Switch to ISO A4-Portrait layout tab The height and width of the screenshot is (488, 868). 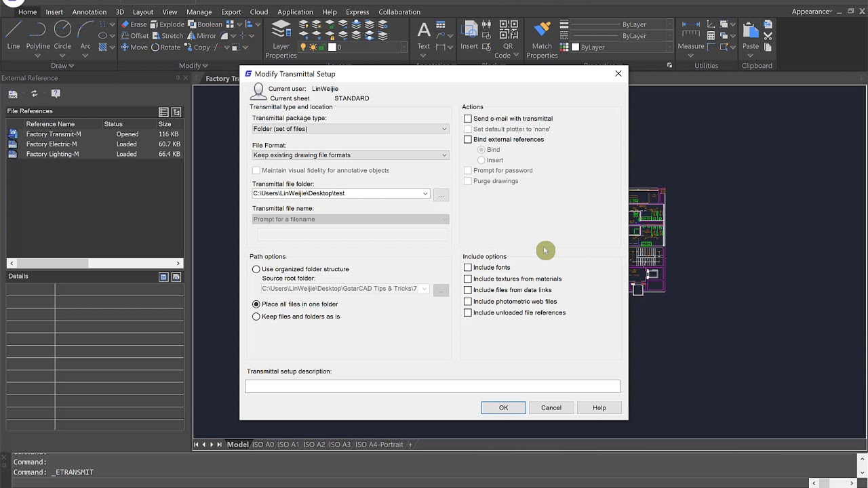click(379, 445)
